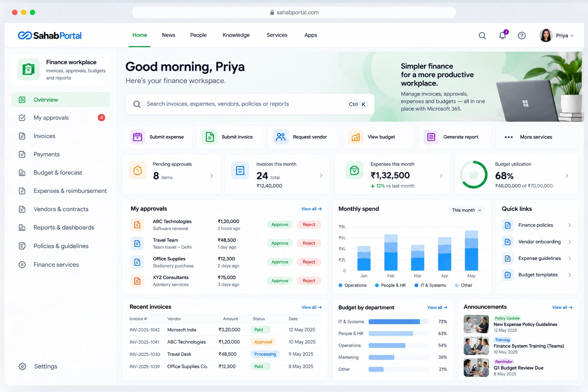Open Vendor onboarding quick link

click(537, 242)
